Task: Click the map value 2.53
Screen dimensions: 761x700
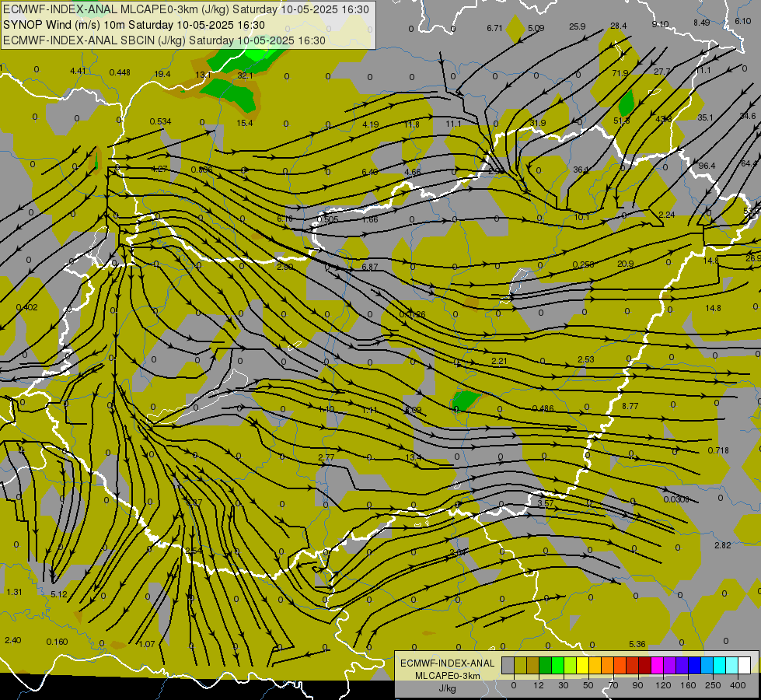Action: [x=586, y=359]
